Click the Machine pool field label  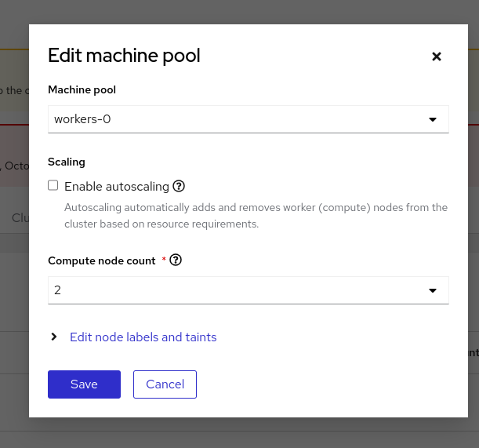pyautogui.click(x=82, y=90)
